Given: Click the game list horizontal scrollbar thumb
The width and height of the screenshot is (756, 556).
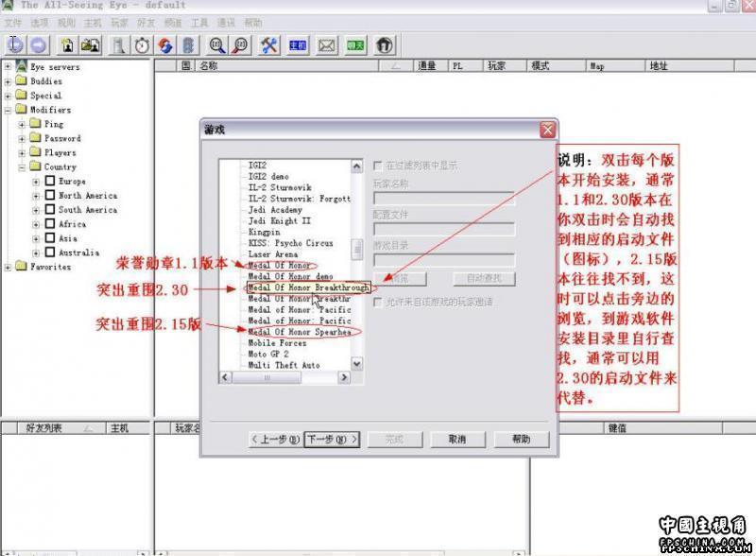Looking at the screenshot, I should pos(266,377).
